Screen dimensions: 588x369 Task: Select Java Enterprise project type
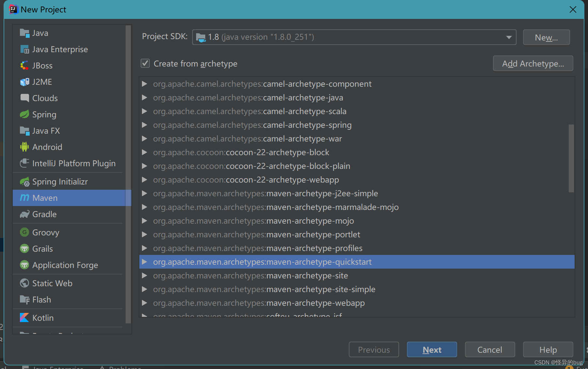click(69, 49)
